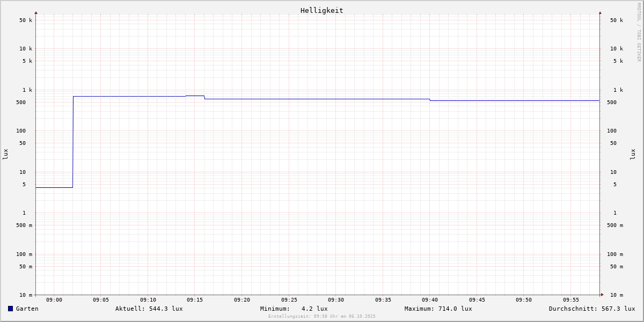Click the Erstellungszeit timestamp footer text
Image resolution: width=644 pixels, height=322 pixels.
tap(322, 317)
